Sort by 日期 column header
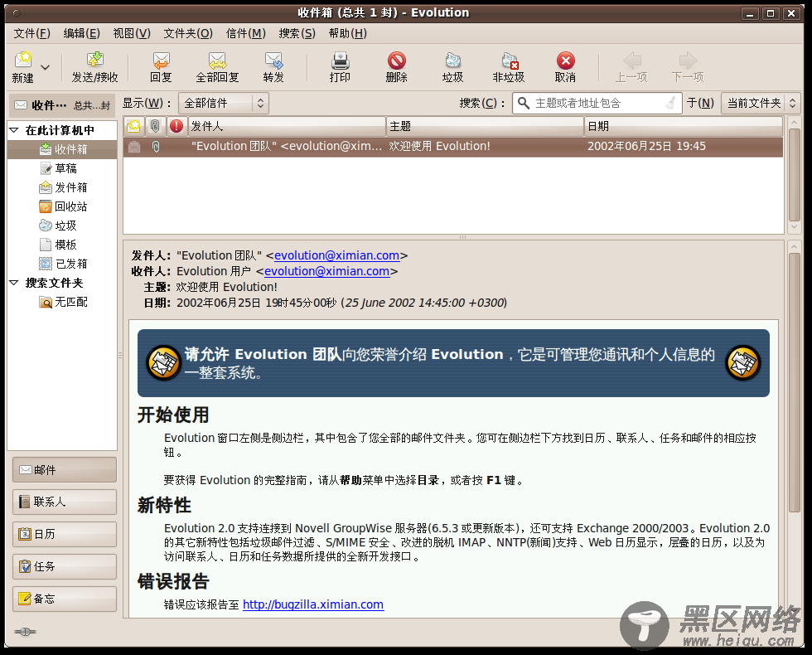The image size is (812, 655). pos(684,126)
